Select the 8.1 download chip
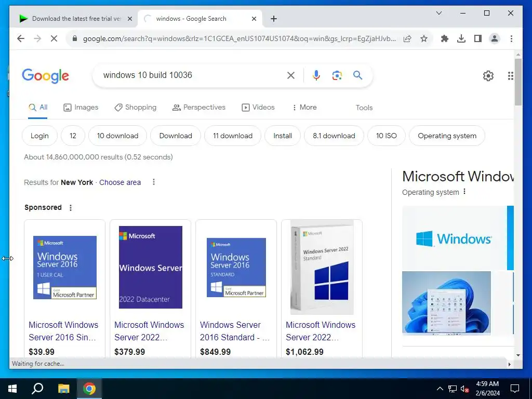532x399 pixels. pos(334,136)
